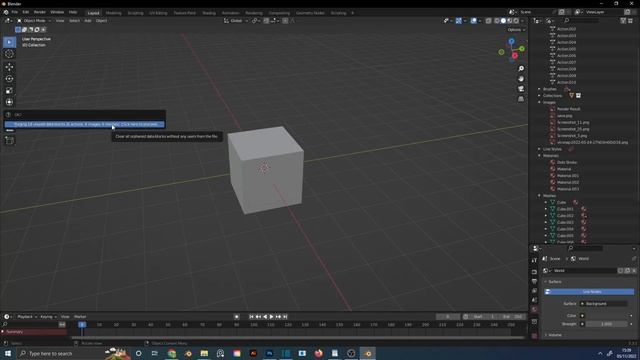Open the World properties tab
Image resolution: width=640 pixels, height=360 pixels.
tap(534, 310)
